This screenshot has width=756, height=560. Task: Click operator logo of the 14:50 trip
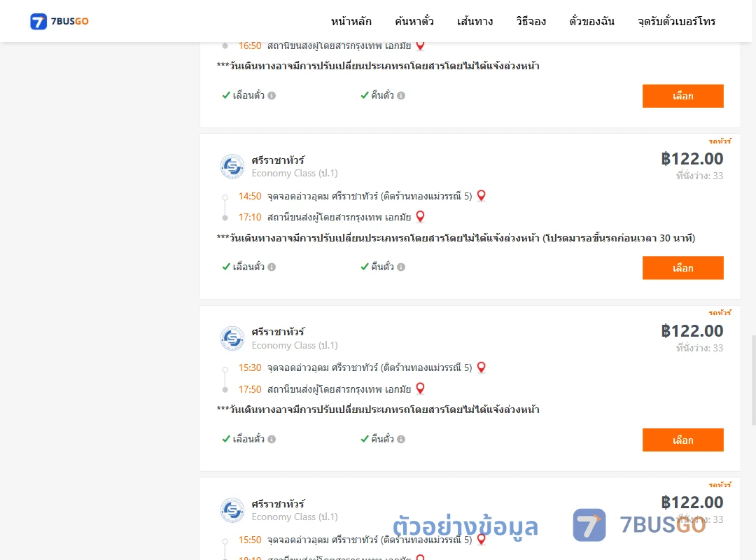(232, 167)
